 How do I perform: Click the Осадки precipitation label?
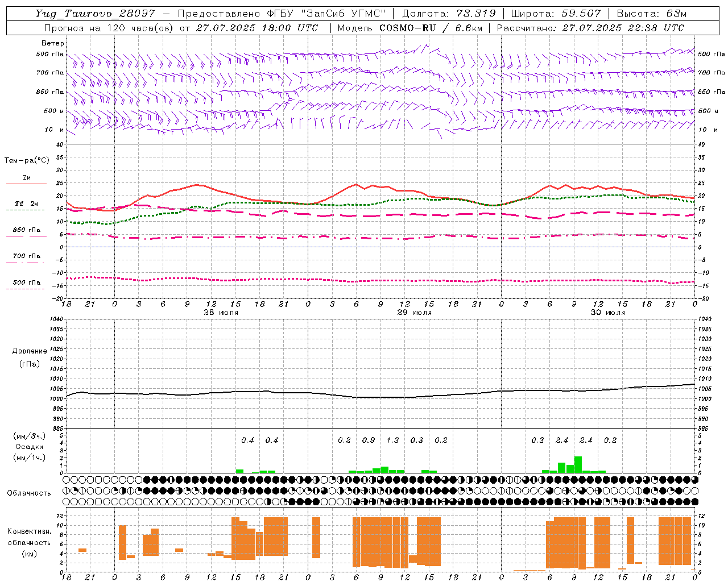[30, 447]
